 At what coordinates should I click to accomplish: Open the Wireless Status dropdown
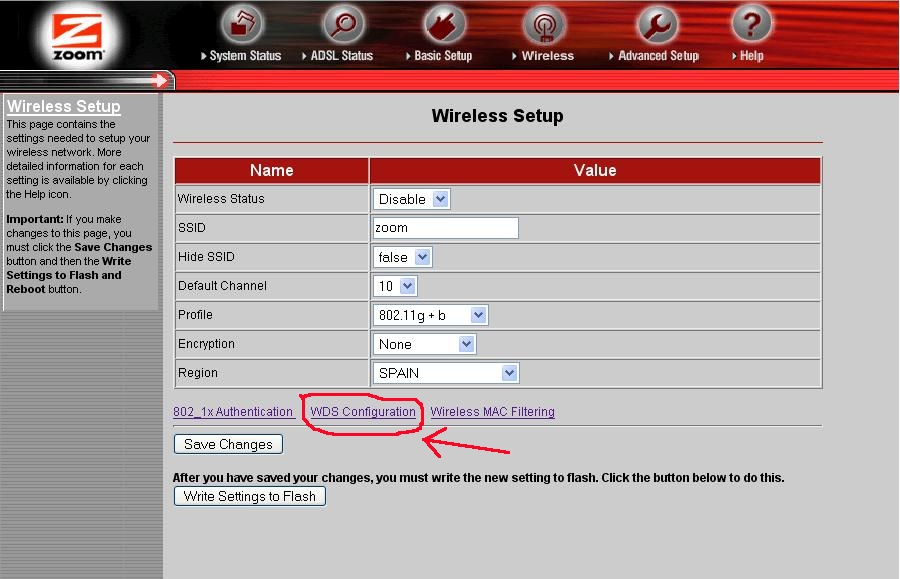(x=411, y=199)
